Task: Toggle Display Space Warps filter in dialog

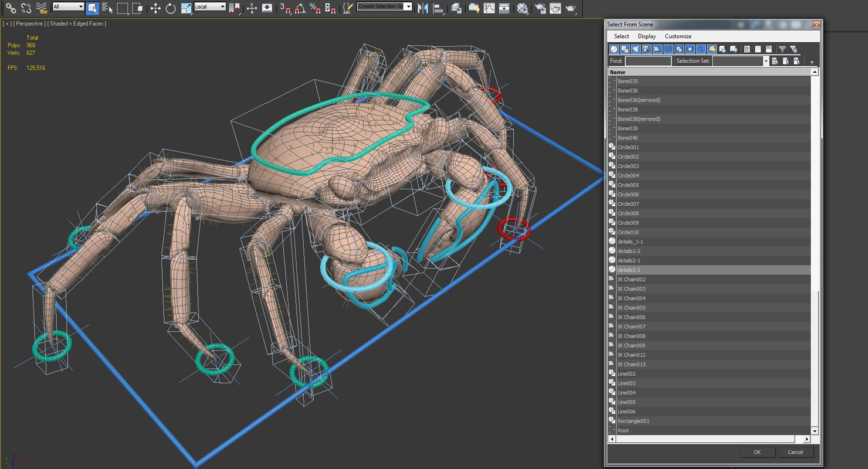Action: [669, 49]
